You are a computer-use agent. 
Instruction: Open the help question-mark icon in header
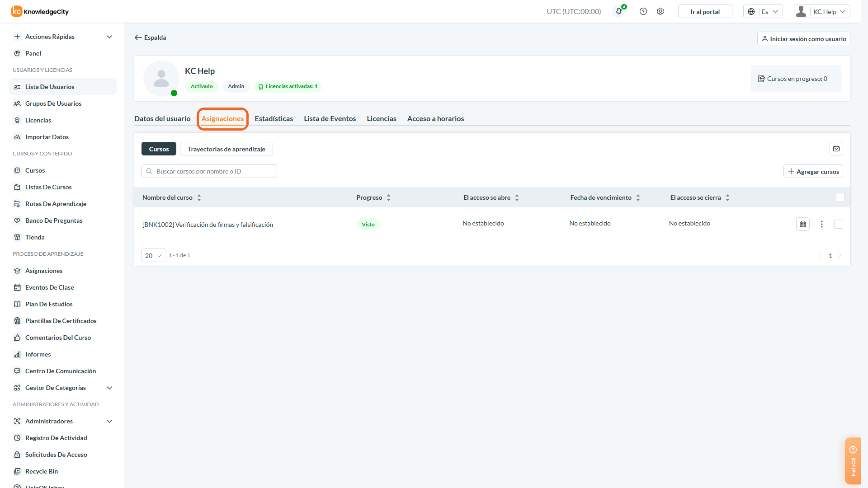coord(643,12)
